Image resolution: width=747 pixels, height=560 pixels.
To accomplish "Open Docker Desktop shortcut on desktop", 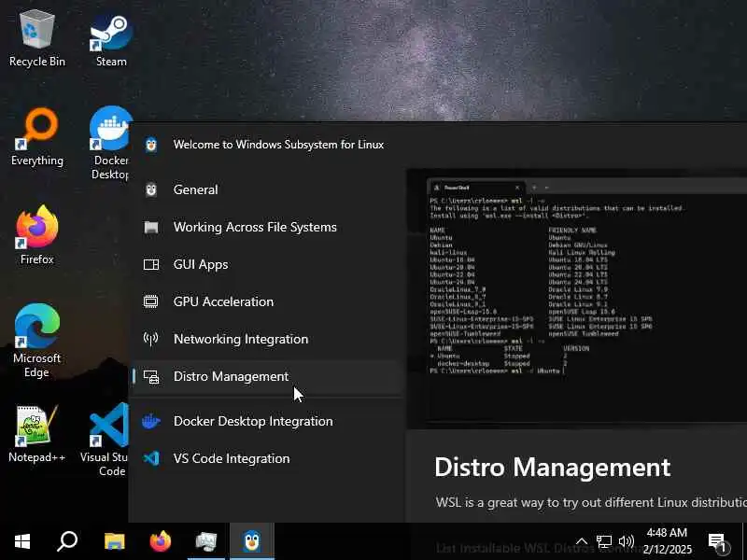I will (x=110, y=143).
